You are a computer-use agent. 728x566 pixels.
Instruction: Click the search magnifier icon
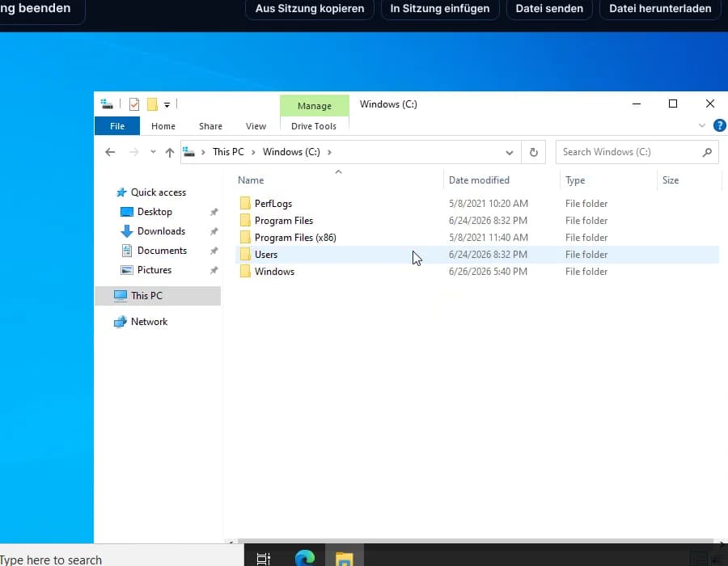(x=707, y=152)
